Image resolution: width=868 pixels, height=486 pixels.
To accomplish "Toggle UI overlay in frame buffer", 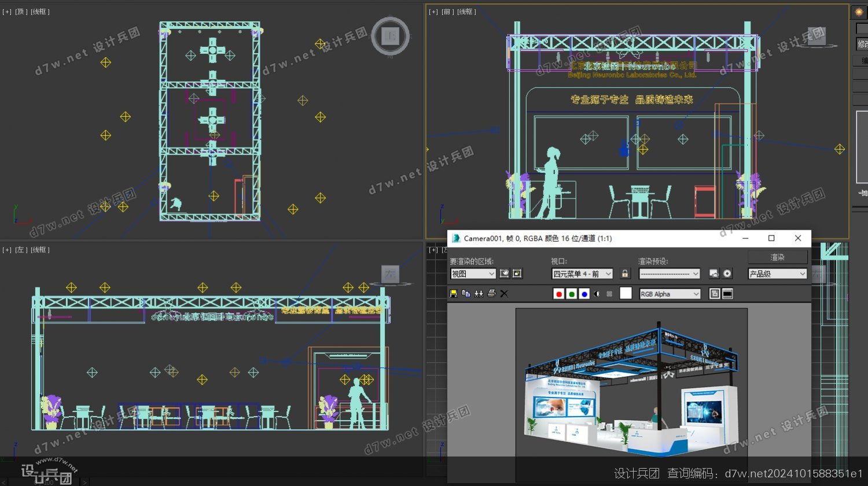I will click(715, 294).
